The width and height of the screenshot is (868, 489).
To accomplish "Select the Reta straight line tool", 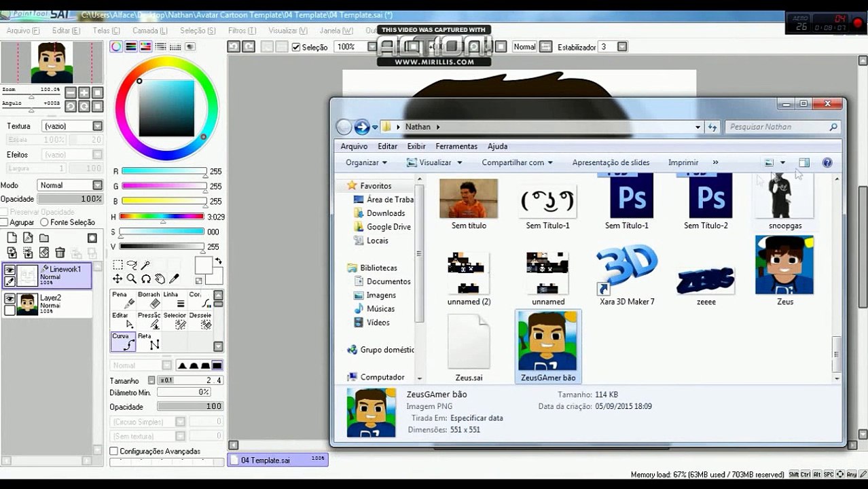I will click(148, 342).
